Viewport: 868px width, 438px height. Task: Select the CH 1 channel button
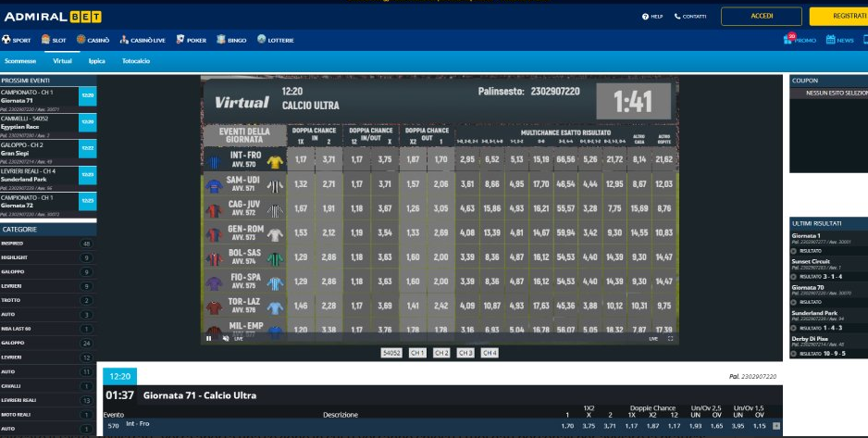click(416, 353)
